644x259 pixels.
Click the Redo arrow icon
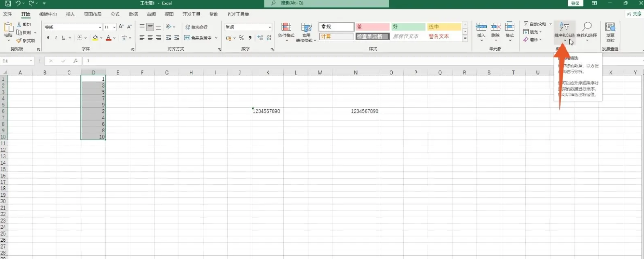pyautogui.click(x=31, y=3)
